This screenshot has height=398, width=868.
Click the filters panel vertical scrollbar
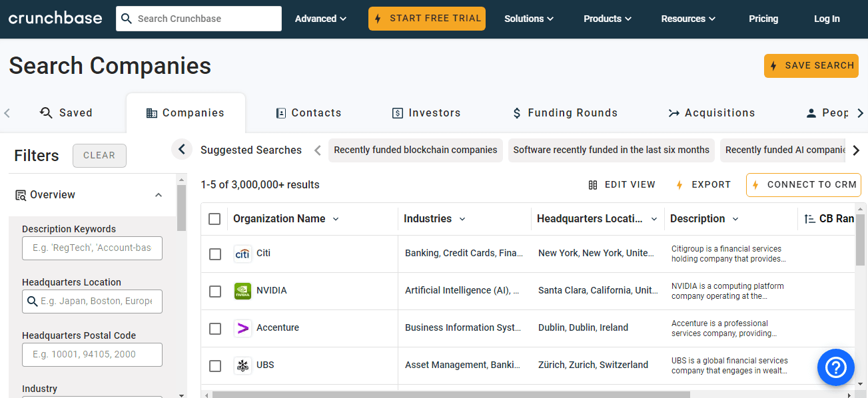point(181,208)
